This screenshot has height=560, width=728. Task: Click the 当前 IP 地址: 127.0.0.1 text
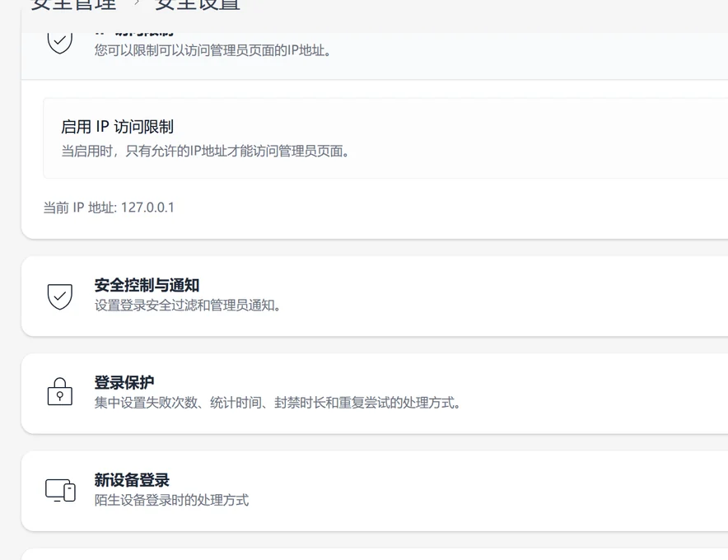pyautogui.click(x=109, y=208)
